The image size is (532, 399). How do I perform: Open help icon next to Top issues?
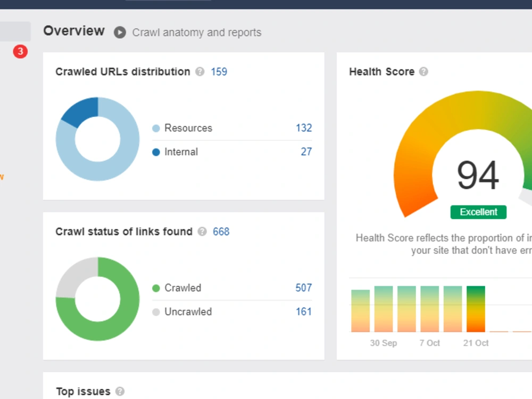(x=120, y=391)
